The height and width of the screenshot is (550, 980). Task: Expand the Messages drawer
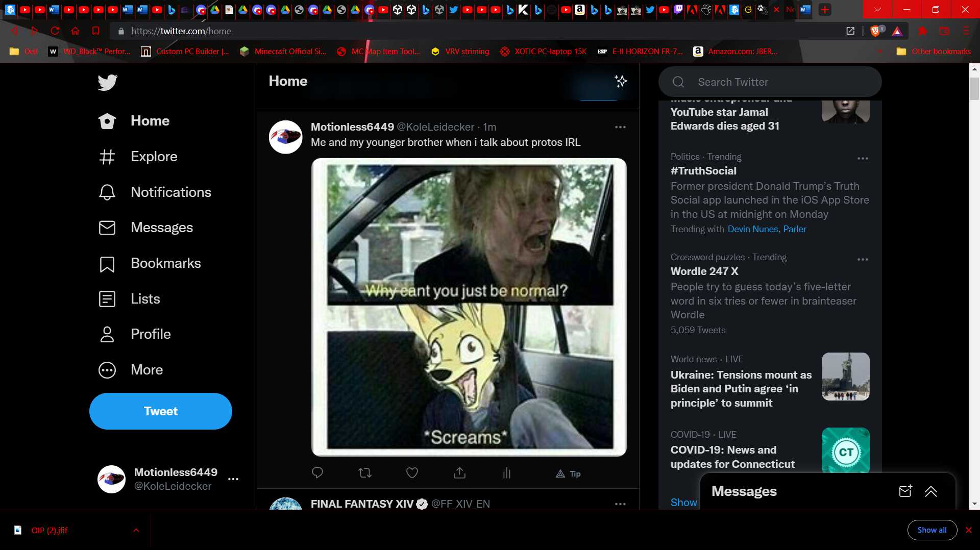tap(930, 491)
